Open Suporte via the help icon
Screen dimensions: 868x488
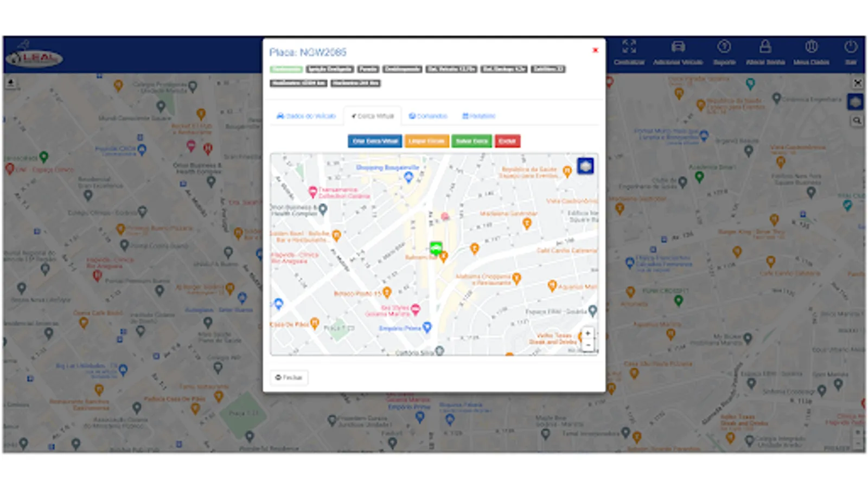(x=725, y=46)
